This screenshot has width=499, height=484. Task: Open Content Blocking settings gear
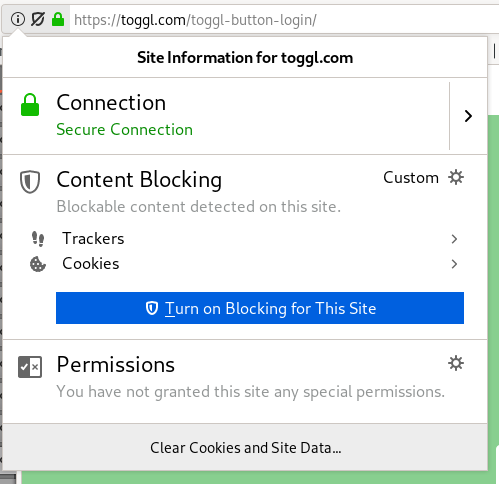(x=456, y=177)
